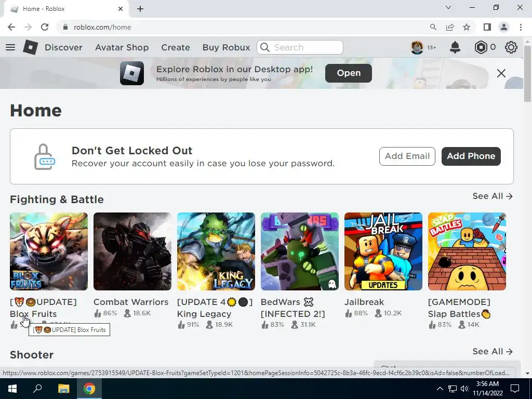Show hidden system tray icons
Image resolution: width=532 pixels, height=399 pixels.
coord(440,389)
